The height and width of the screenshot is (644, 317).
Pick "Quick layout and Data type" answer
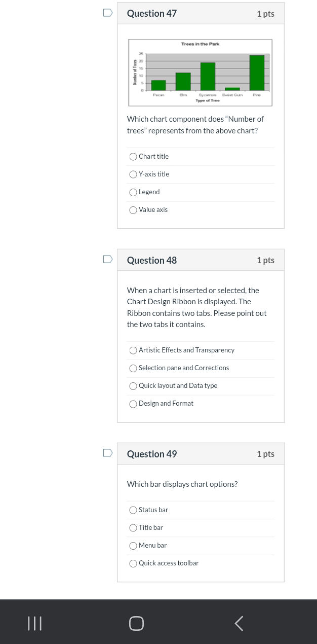coord(133,386)
